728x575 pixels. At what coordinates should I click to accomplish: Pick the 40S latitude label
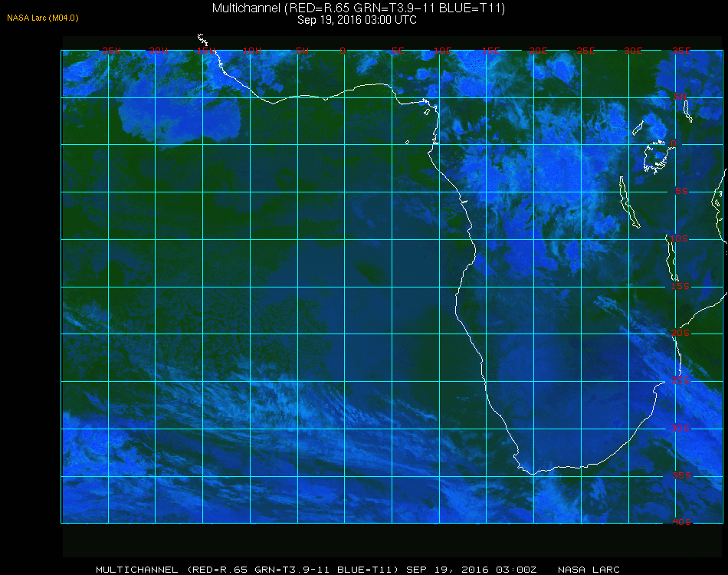[x=681, y=522]
